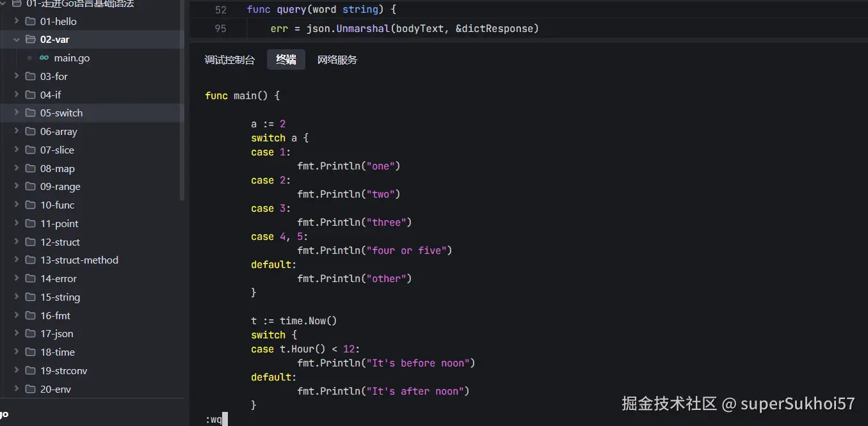This screenshot has height=426, width=868.
Task: Expand the 16-fmt folder chevron
Action: tap(17, 315)
